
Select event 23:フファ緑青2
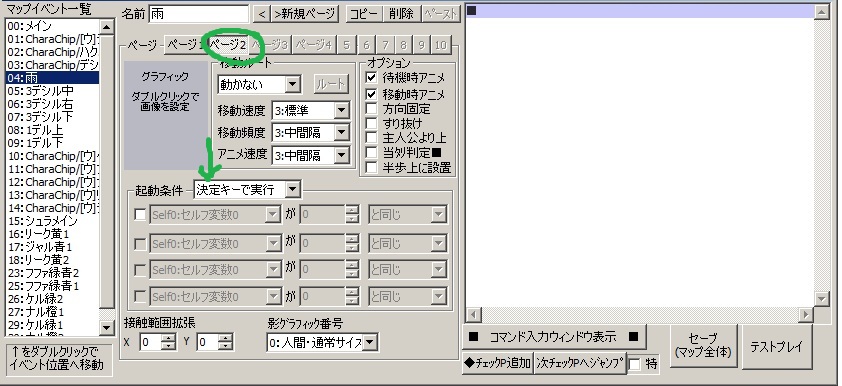click(52, 273)
